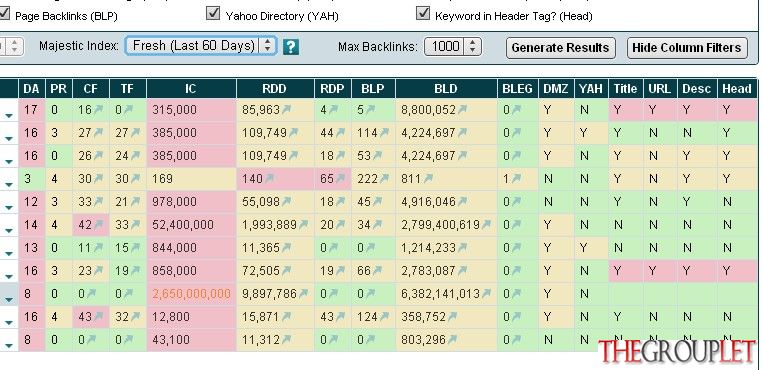Select the orange IC value 2,650,000,000

pos(191,294)
